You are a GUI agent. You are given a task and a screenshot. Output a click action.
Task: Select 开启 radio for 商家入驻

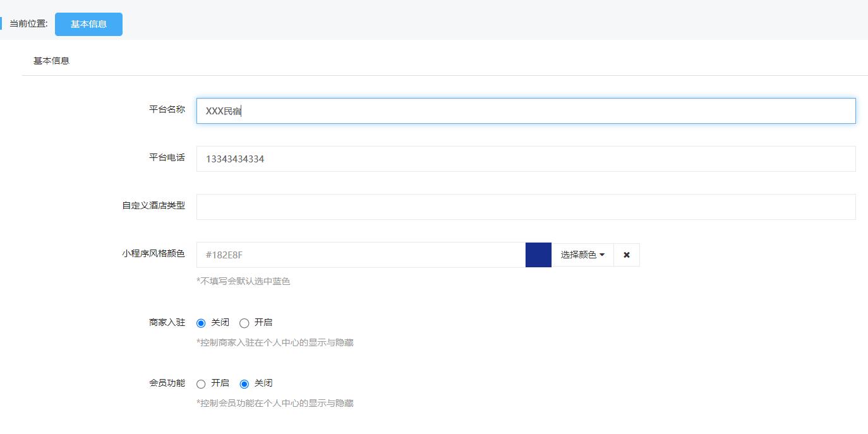point(244,323)
